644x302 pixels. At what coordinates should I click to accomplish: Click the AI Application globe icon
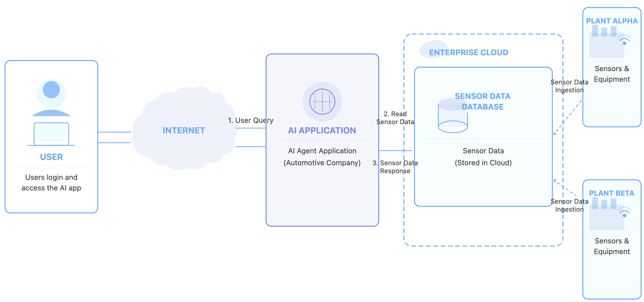pos(322,102)
